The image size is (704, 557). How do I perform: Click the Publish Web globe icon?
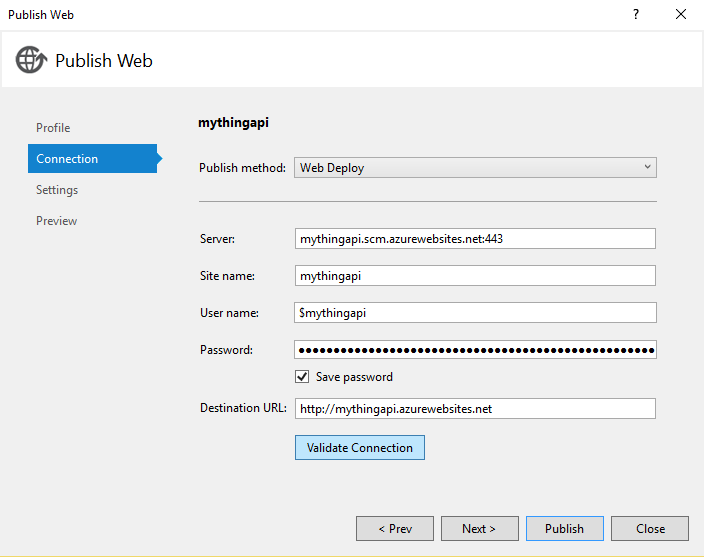pyautogui.click(x=31, y=60)
